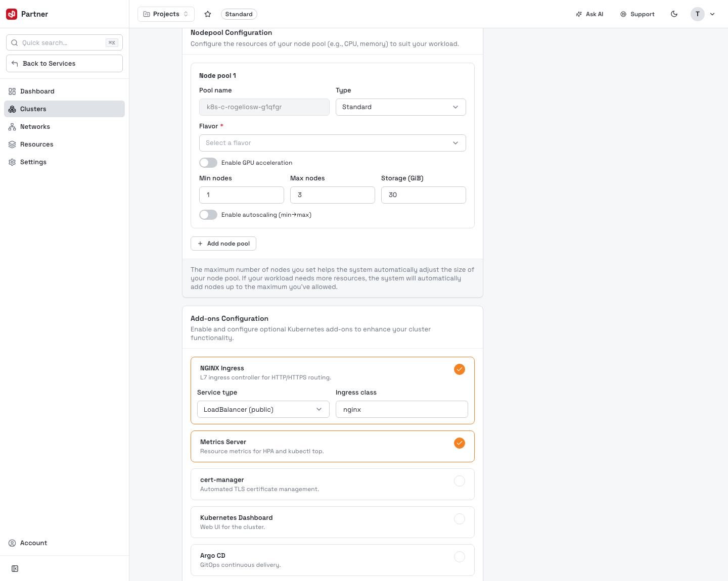The height and width of the screenshot is (581, 728).
Task: Click the ⌘K shortcut badge
Action: click(x=112, y=43)
